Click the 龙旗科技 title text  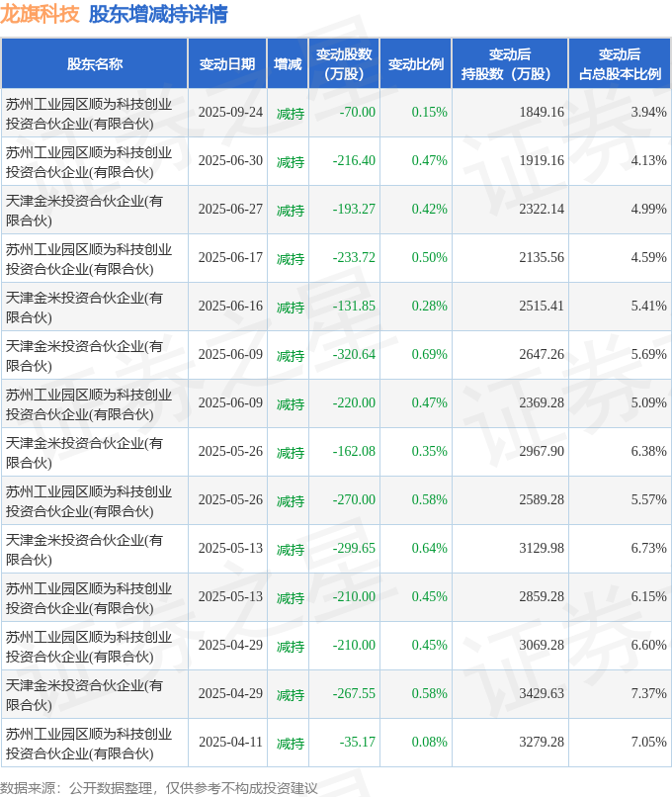41,14
